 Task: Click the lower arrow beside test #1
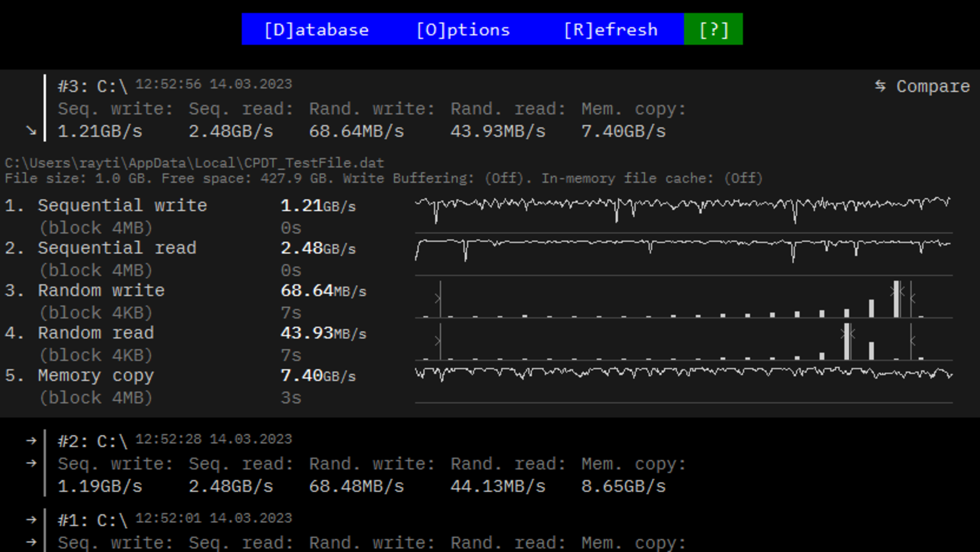click(31, 542)
